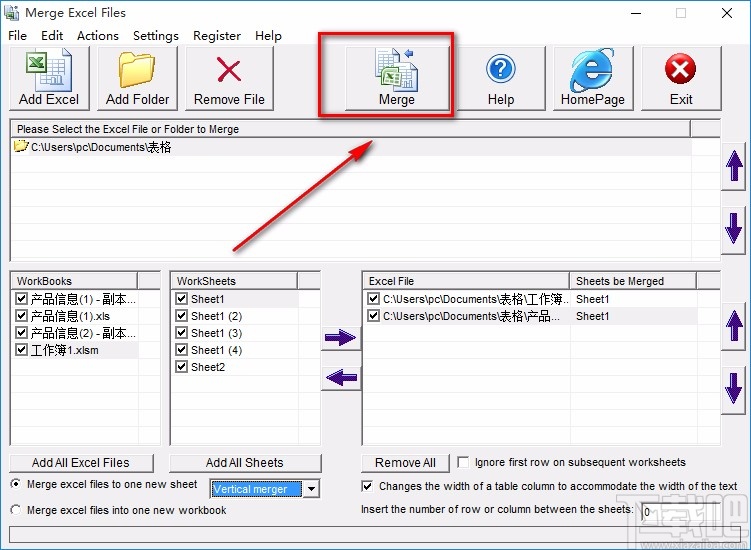Click WorkSheets column header

pos(234,281)
